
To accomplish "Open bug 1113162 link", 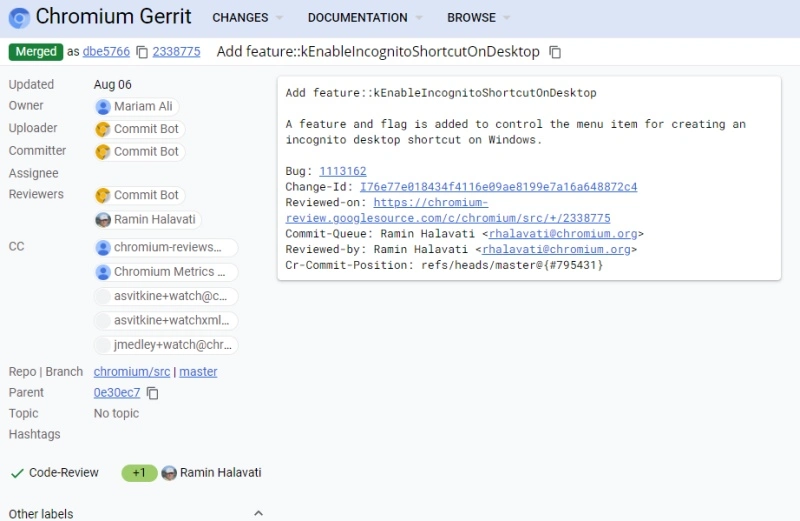I will [343, 172].
